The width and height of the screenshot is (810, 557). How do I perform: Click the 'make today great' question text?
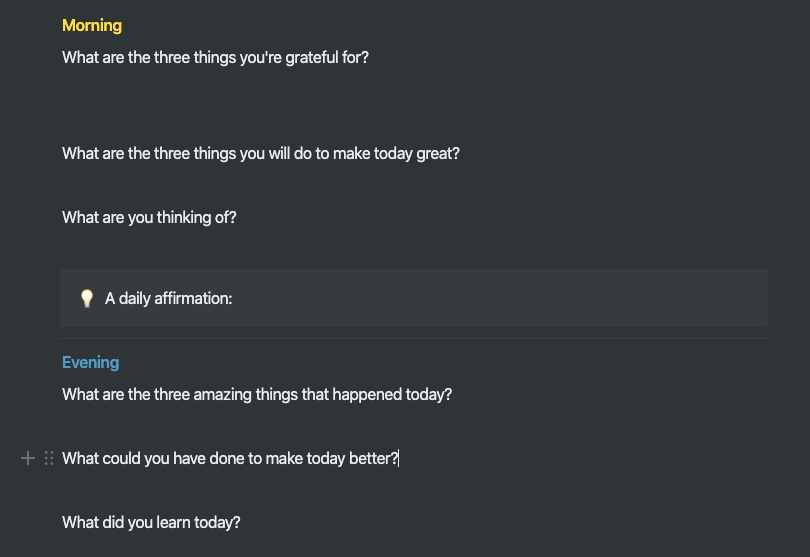(x=261, y=153)
